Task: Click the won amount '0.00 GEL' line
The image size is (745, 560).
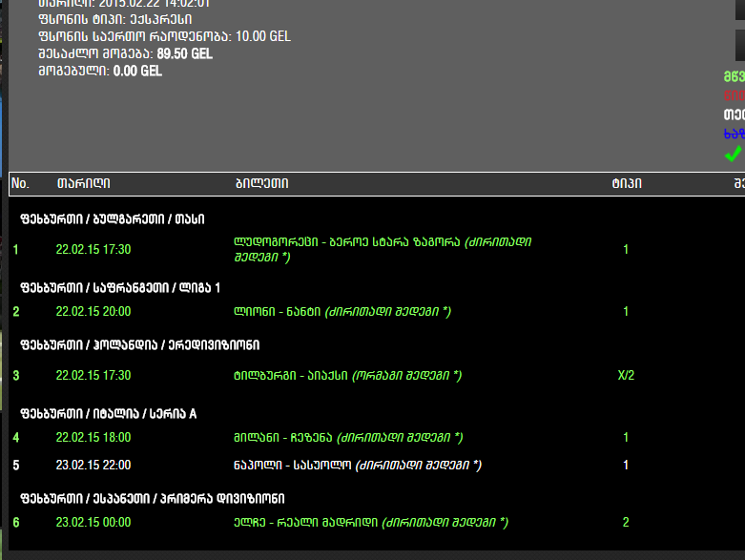Action: tap(100, 72)
